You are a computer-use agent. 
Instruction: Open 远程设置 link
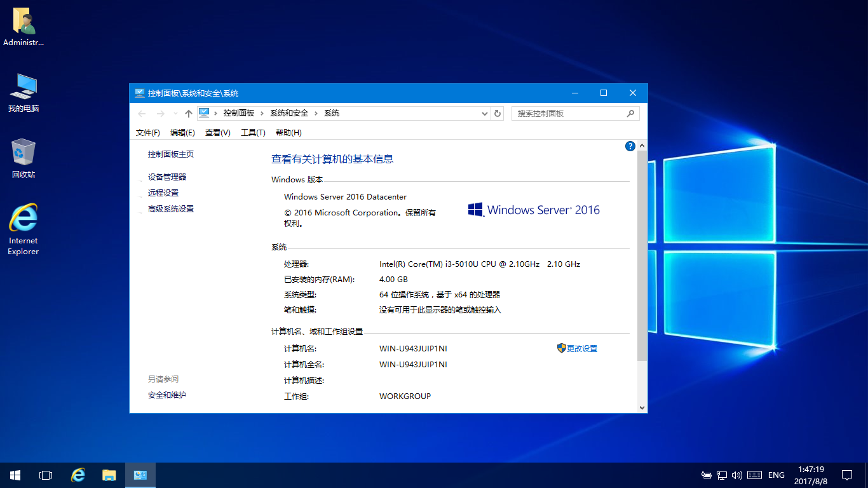click(163, 193)
